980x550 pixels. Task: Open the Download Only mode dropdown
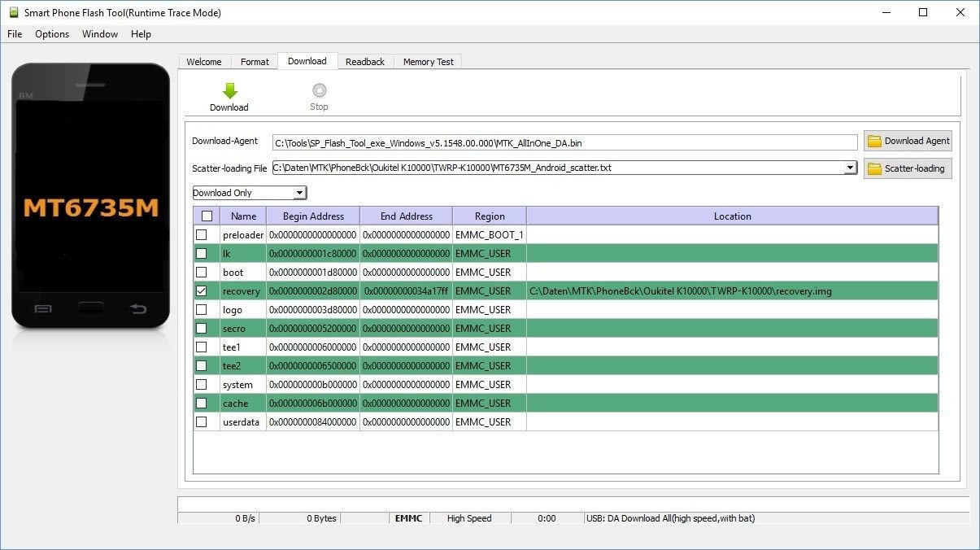tap(250, 193)
